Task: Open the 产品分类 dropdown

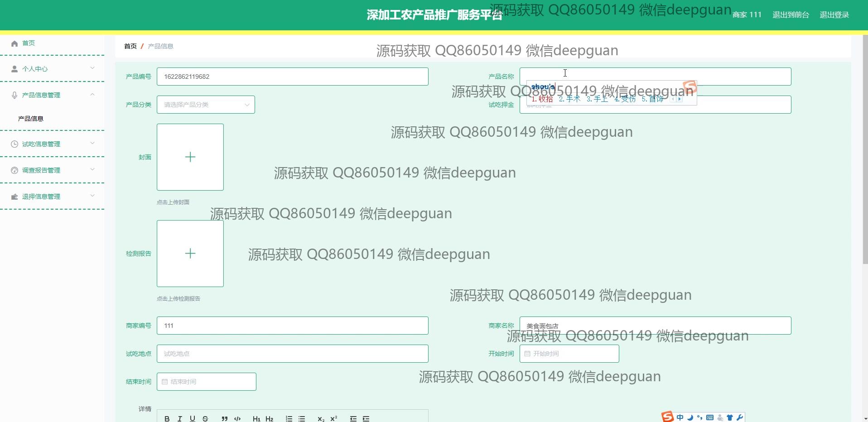Action: click(206, 105)
